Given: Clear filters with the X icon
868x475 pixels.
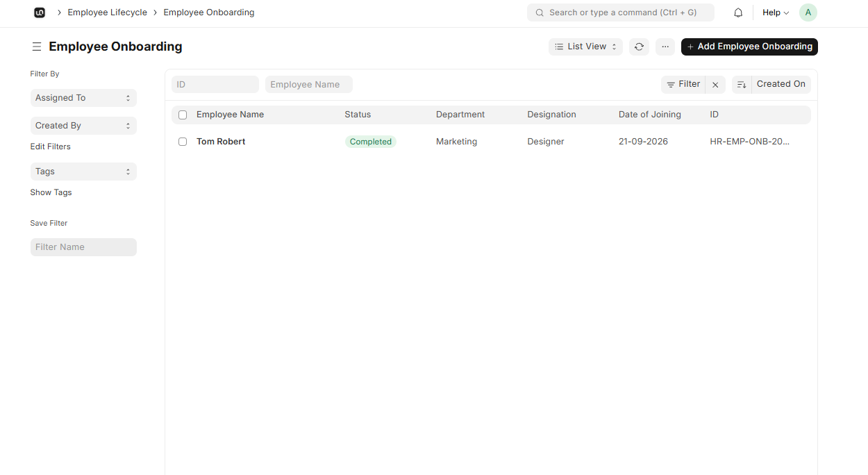Looking at the screenshot, I should [715, 85].
